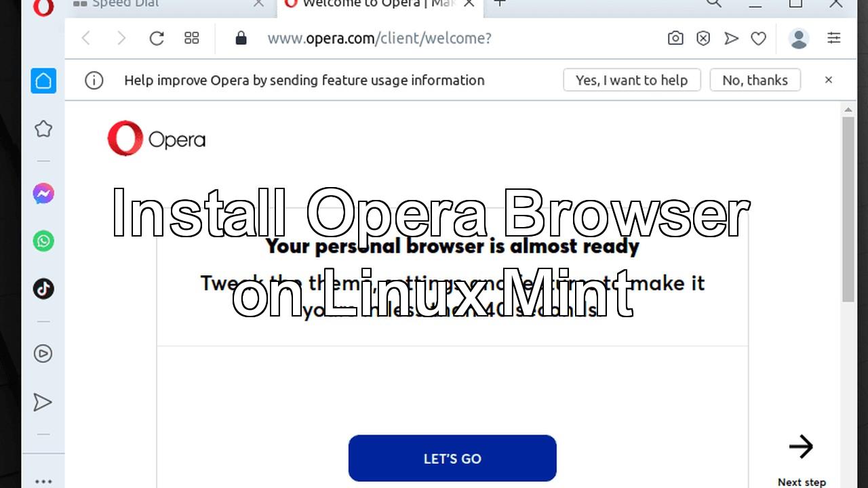Open the Easy Setup menu icon
This screenshot has height=488, width=868.
point(834,39)
